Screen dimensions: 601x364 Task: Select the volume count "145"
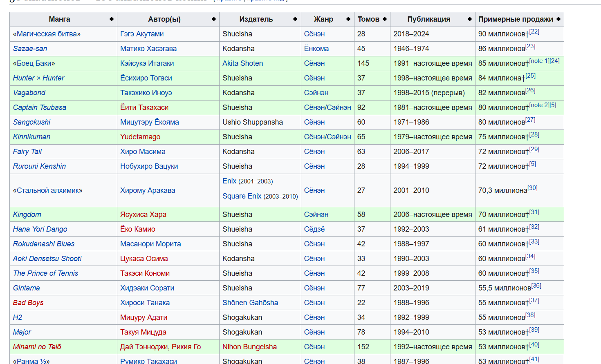pos(363,63)
